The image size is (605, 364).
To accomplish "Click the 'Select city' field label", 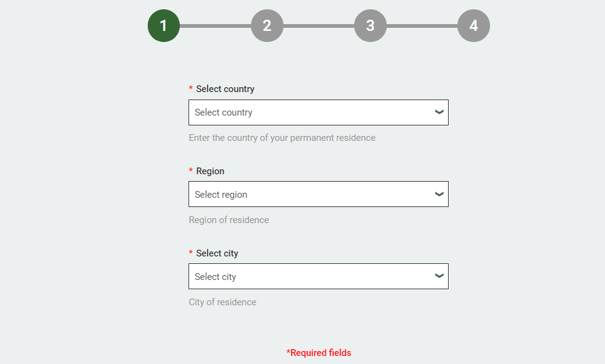I will (217, 253).
